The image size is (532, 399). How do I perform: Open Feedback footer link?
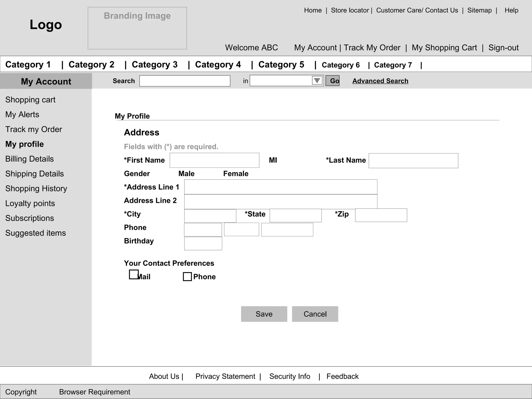(342, 376)
